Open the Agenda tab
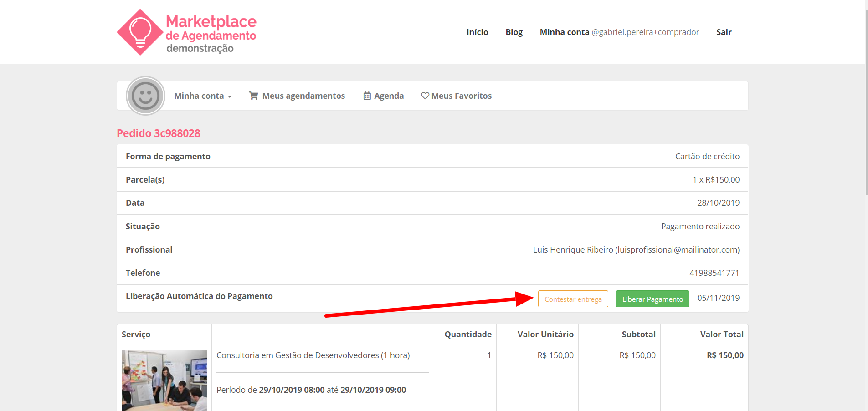This screenshot has height=411, width=868. 384,96
